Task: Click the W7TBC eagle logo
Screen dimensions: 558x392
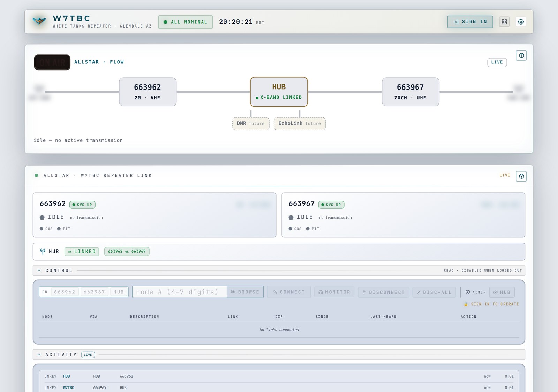Action: [x=39, y=21]
